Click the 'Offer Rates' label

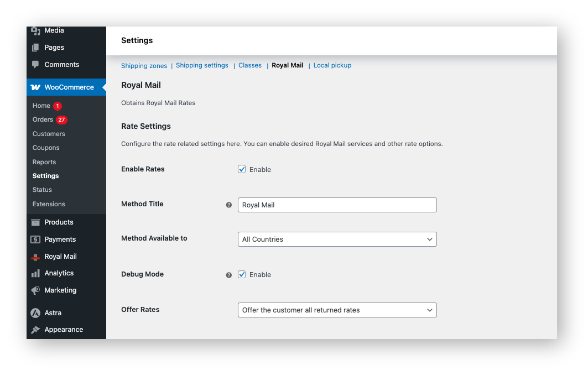(x=141, y=310)
